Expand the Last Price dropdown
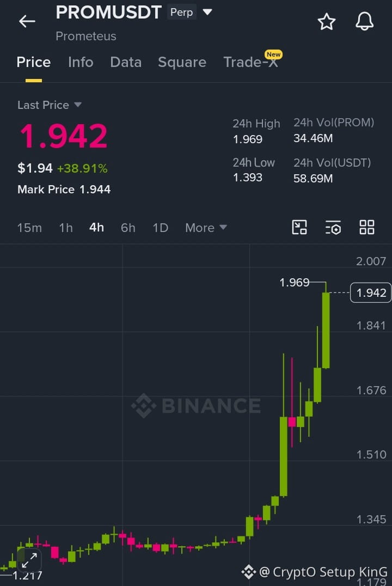 click(50, 105)
